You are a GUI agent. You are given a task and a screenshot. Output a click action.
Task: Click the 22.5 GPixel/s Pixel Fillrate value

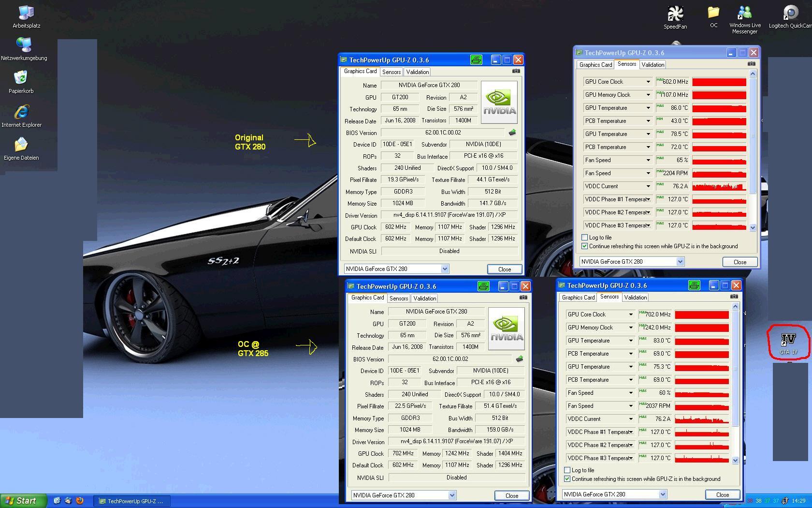point(410,406)
